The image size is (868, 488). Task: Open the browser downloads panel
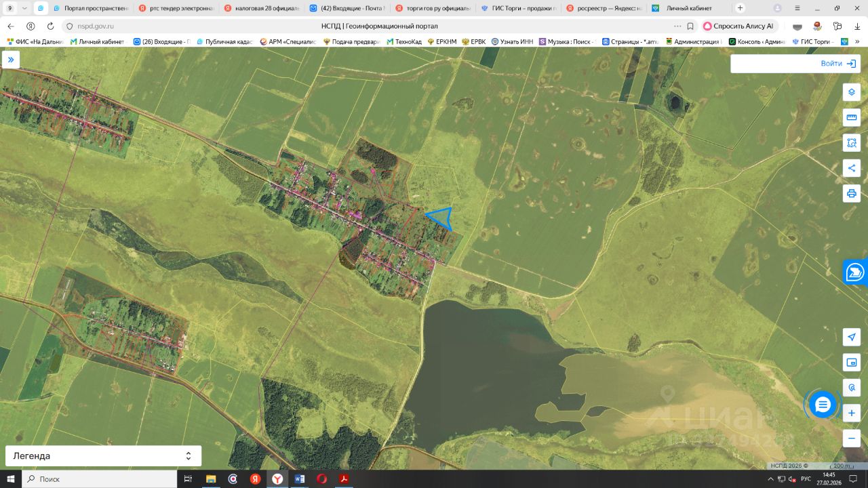tap(856, 26)
